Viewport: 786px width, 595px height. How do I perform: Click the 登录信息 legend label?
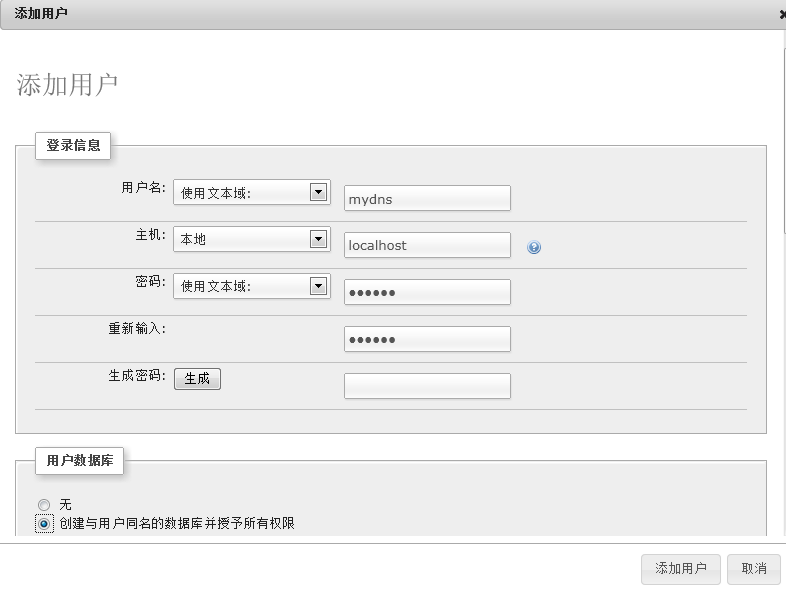pyautogui.click(x=73, y=145)
